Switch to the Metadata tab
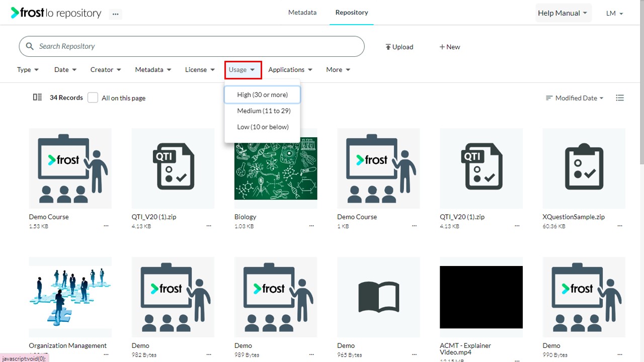The width and height of the screenshot is (644, 362). (x=302, y=13)
